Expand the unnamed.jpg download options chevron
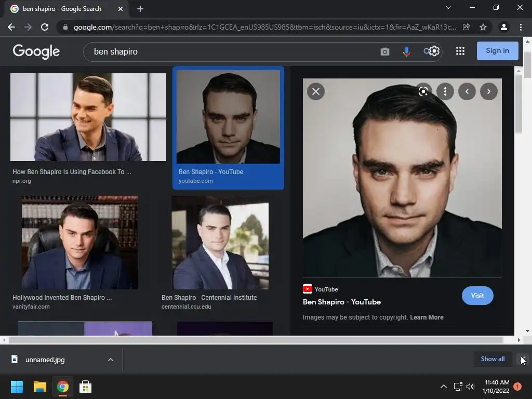This screenshot has width=532, height=399. [111, 360]
